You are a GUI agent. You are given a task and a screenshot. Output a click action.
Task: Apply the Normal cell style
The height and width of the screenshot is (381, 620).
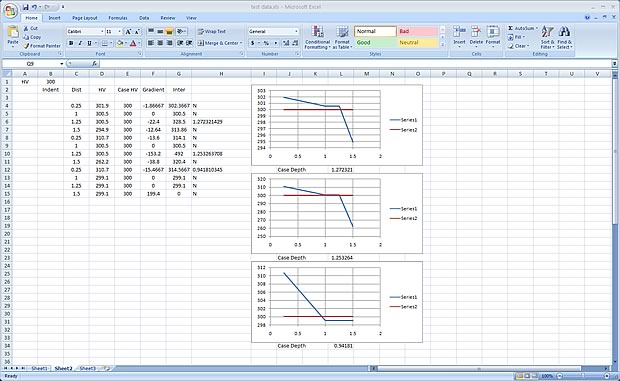click(x=375, y=31)
